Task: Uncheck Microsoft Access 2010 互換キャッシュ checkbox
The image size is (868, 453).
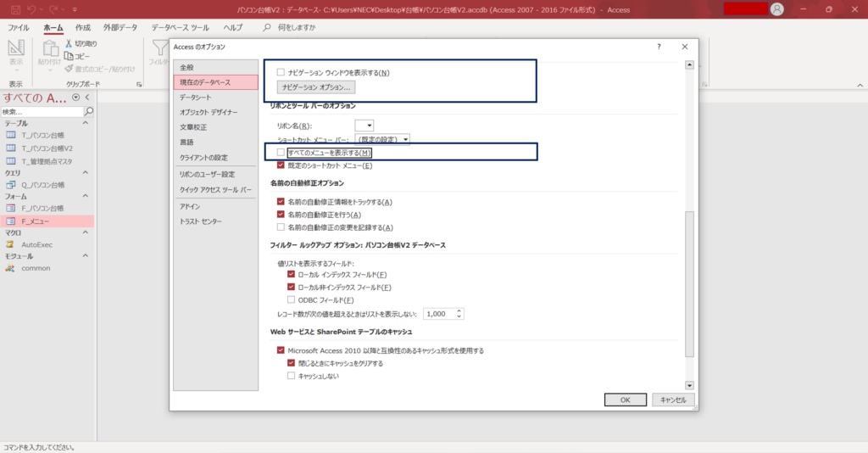Action: [281, 350]
